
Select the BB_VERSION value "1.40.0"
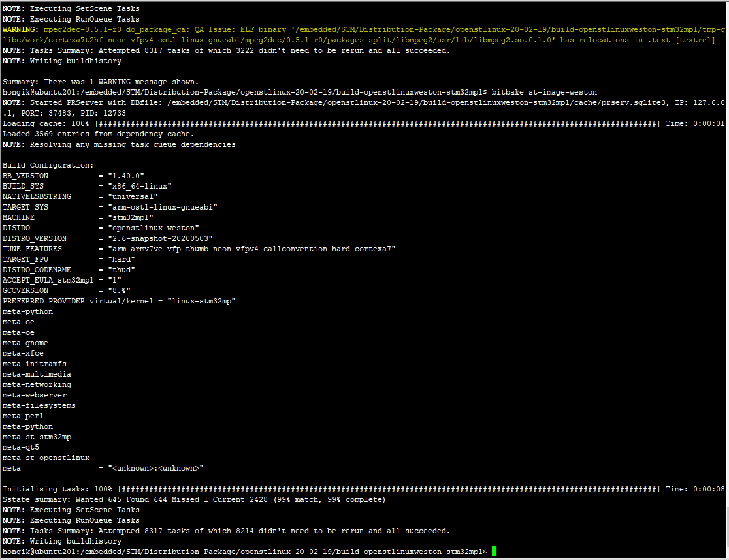(126, 176)
